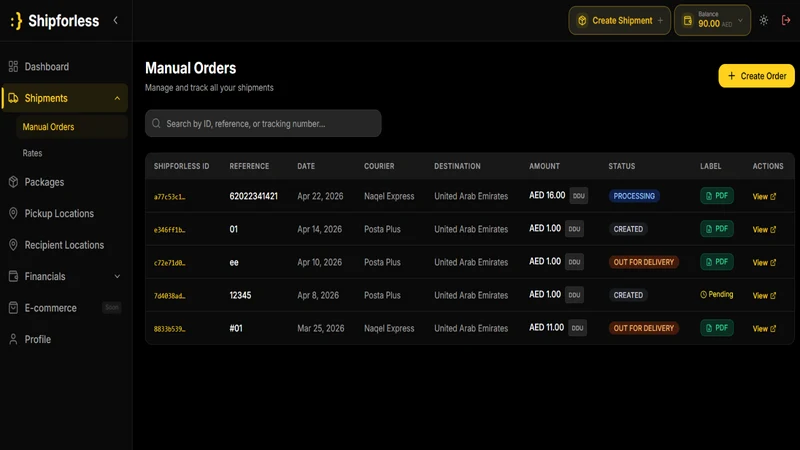This screenshot has height=450, width=800.
Task: Open the Balance 90.00 AED dropdown
Action: point(712,20)
